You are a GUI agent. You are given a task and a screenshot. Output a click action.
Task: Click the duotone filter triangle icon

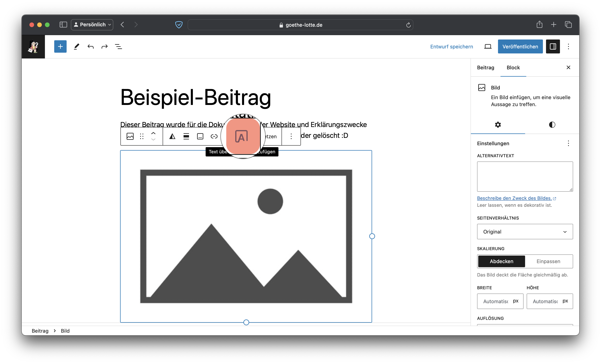(172, 136)
